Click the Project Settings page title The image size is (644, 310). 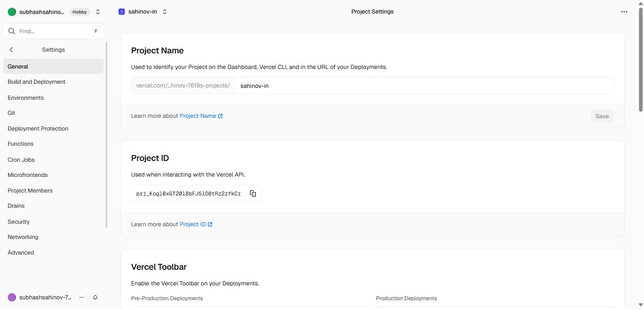[x=373, y=11]
